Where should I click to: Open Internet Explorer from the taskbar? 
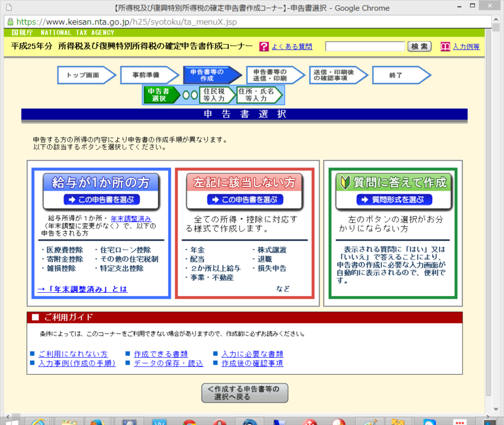click(x=38, y=421)
